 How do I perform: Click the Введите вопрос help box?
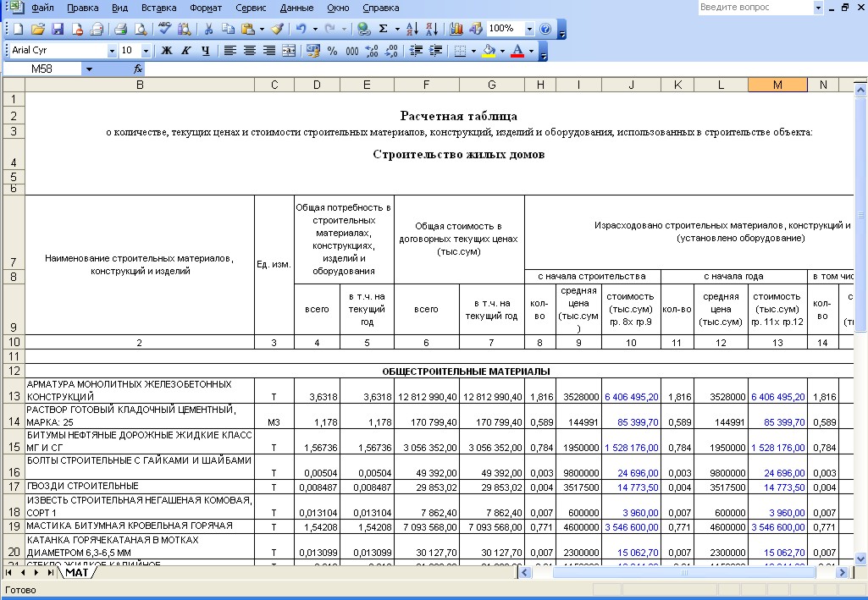tap(755, 8)
